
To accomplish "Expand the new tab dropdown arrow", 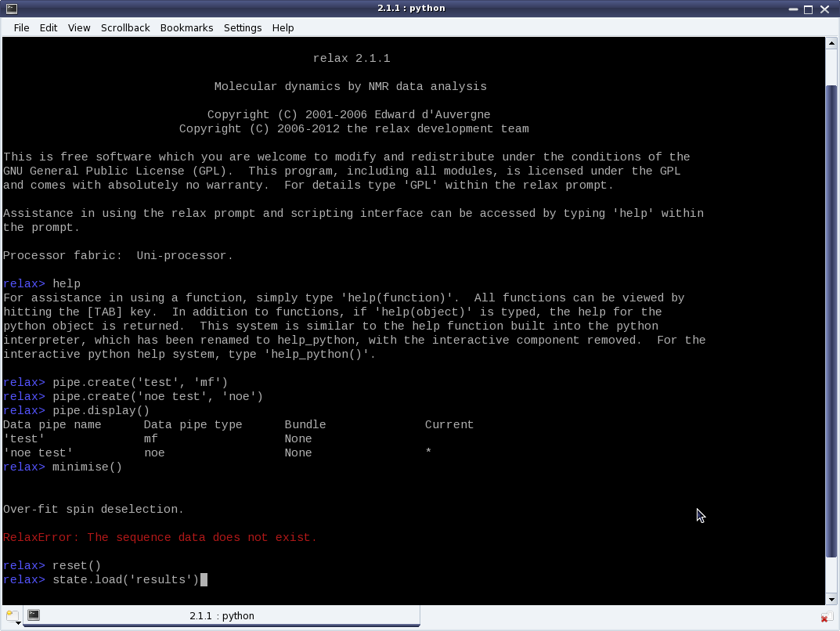I will (18, 623).
